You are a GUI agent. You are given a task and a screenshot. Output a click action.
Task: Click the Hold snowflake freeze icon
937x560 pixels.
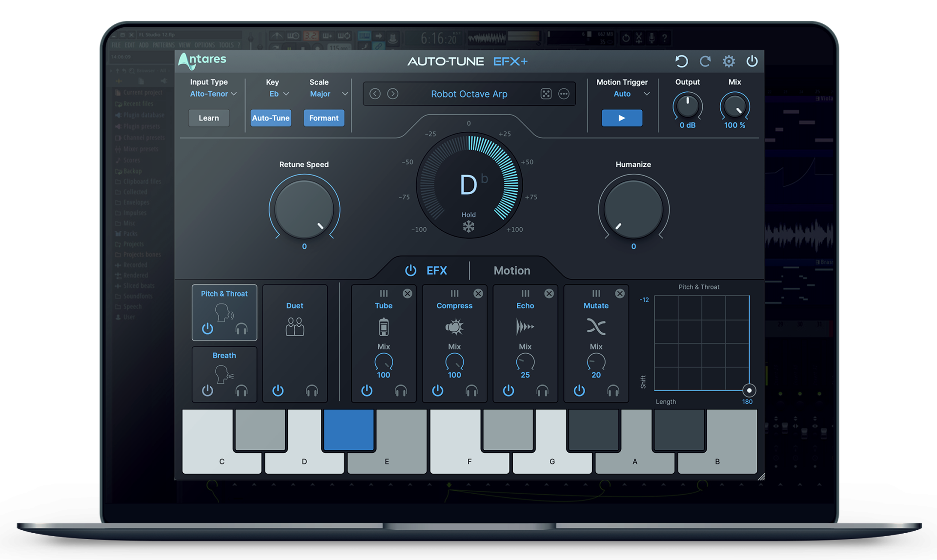468,226
